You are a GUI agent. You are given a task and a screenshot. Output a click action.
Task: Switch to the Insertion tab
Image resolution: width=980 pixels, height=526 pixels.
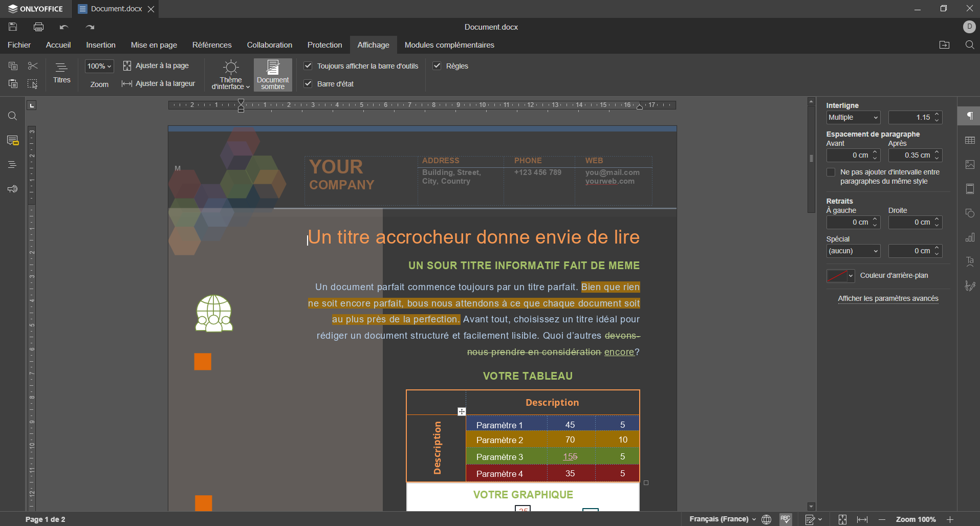coord(101,45)
